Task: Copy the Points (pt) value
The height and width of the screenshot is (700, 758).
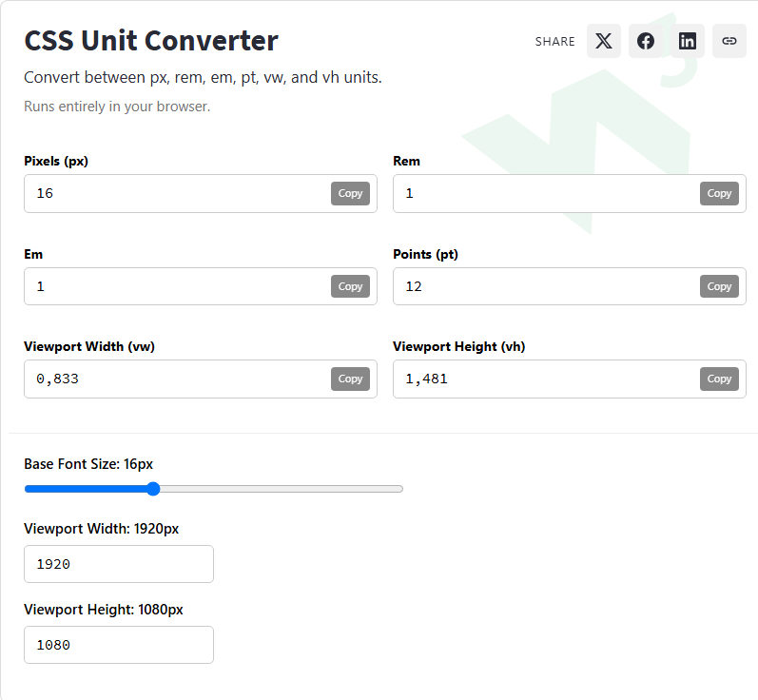Action: tap(719, 286)
